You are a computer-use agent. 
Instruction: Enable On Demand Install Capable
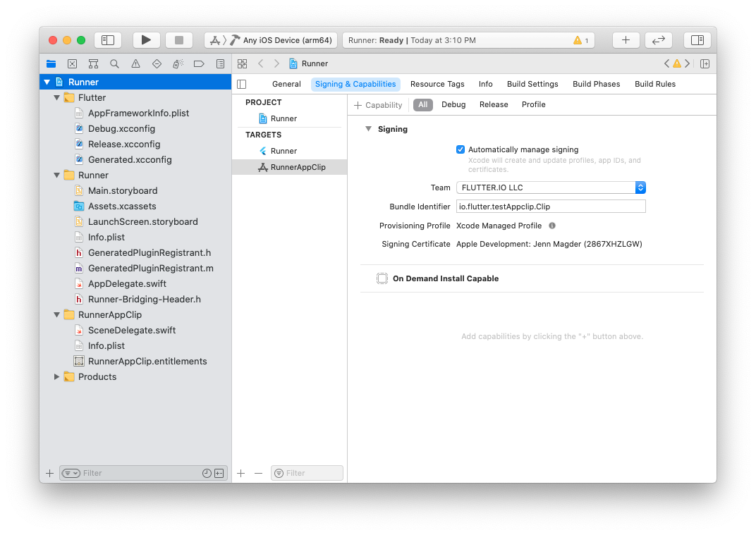382,278
